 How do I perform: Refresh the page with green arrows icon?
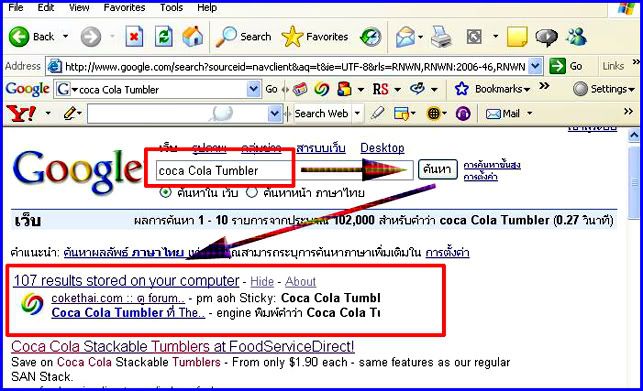click(163, 37)
